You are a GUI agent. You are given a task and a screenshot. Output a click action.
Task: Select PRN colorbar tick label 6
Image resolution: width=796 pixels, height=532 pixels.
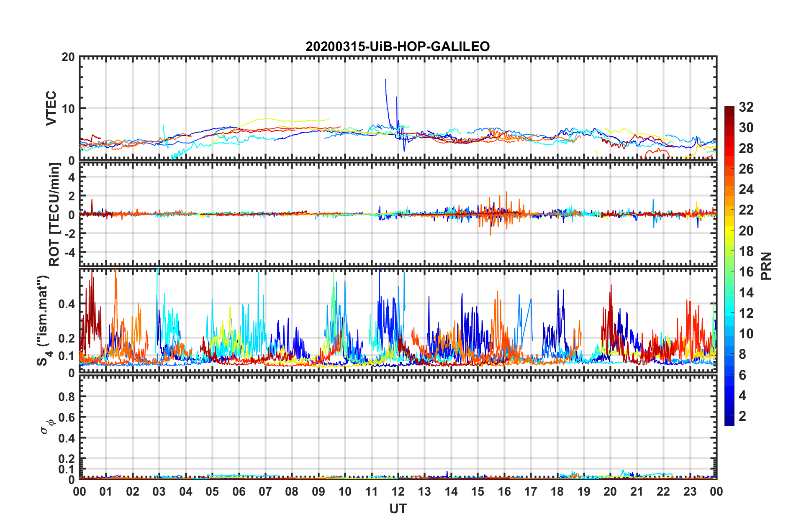click(x=742, y=375)
